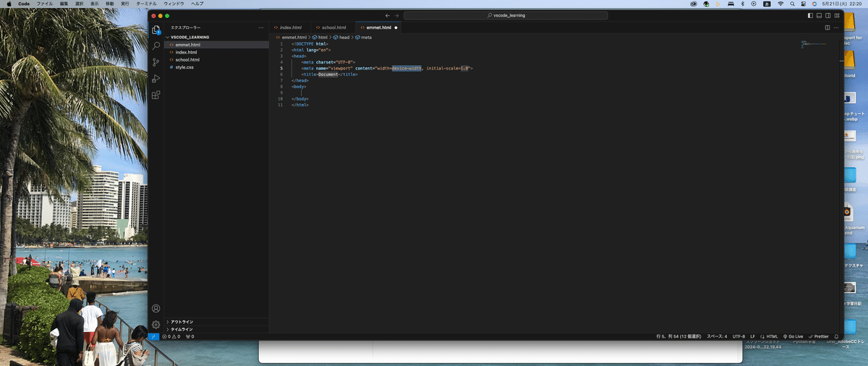Open the Code application menu
The width and height of the screenshot is (868, 366).
(x=24, y=4)
